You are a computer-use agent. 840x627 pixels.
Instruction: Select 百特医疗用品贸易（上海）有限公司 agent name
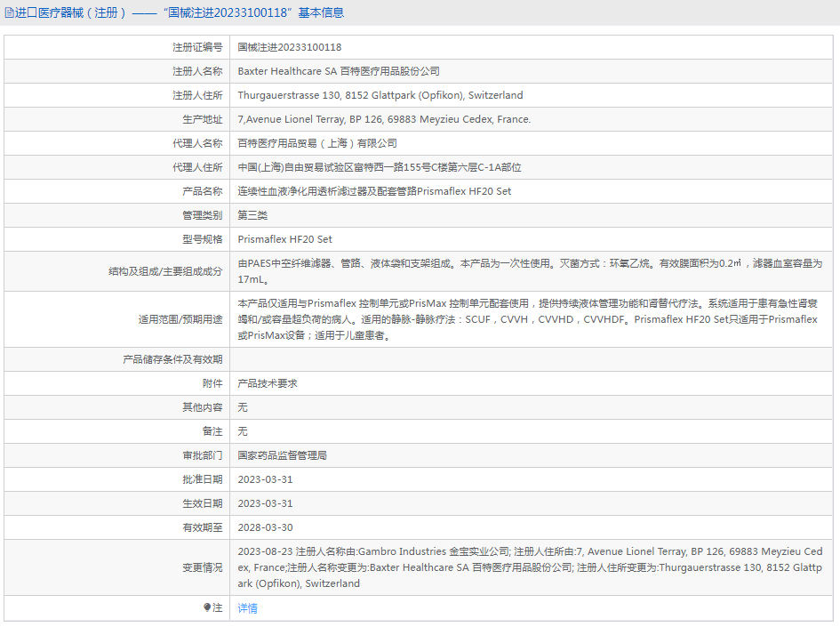tap(317, 143)
